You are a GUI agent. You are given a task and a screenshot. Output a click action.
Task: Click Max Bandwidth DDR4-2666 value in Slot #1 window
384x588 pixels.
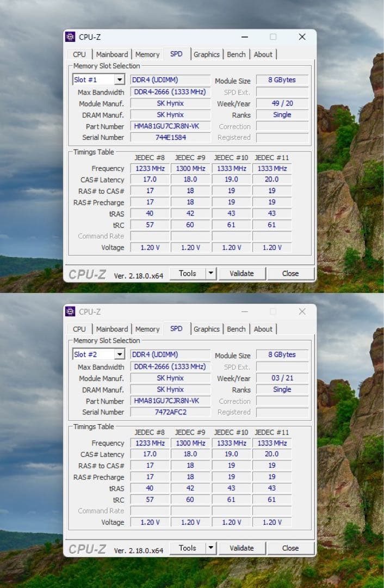click(170, 91)
